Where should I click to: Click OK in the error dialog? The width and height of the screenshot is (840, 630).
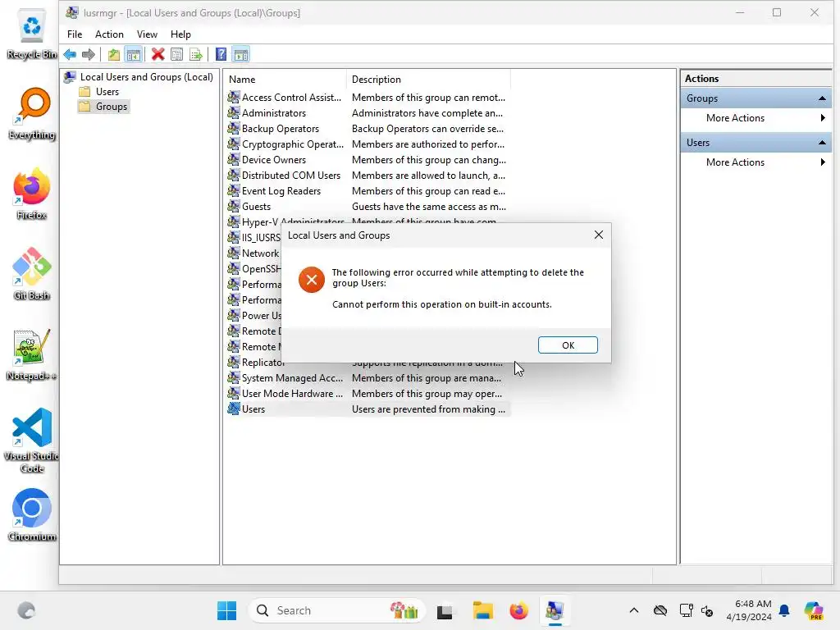[x=568, y=345]
